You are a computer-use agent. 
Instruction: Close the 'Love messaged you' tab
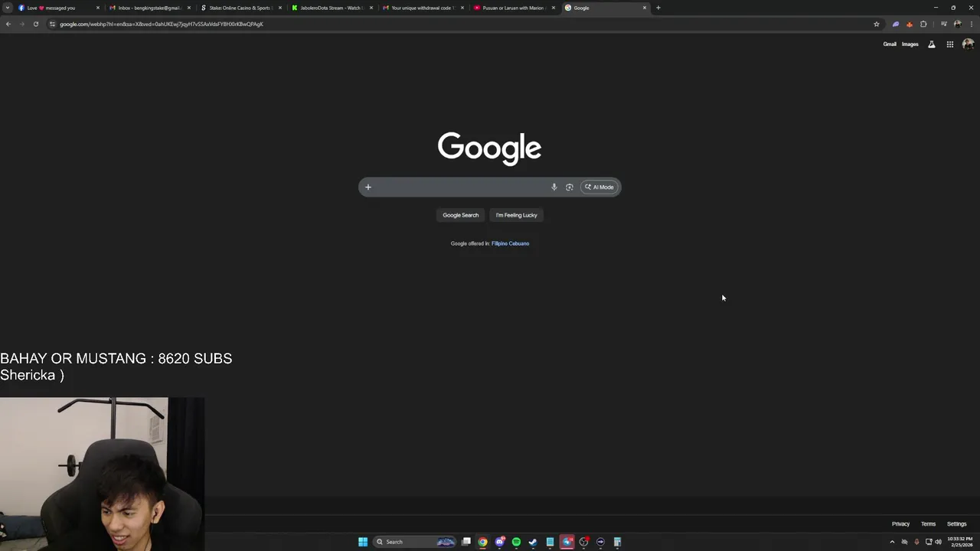(x=97, y=8)
